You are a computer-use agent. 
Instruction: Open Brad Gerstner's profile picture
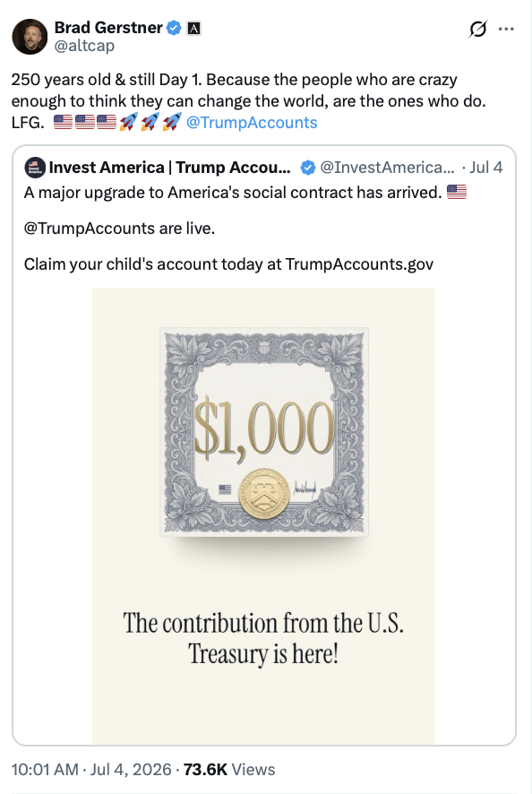(30, 37)
